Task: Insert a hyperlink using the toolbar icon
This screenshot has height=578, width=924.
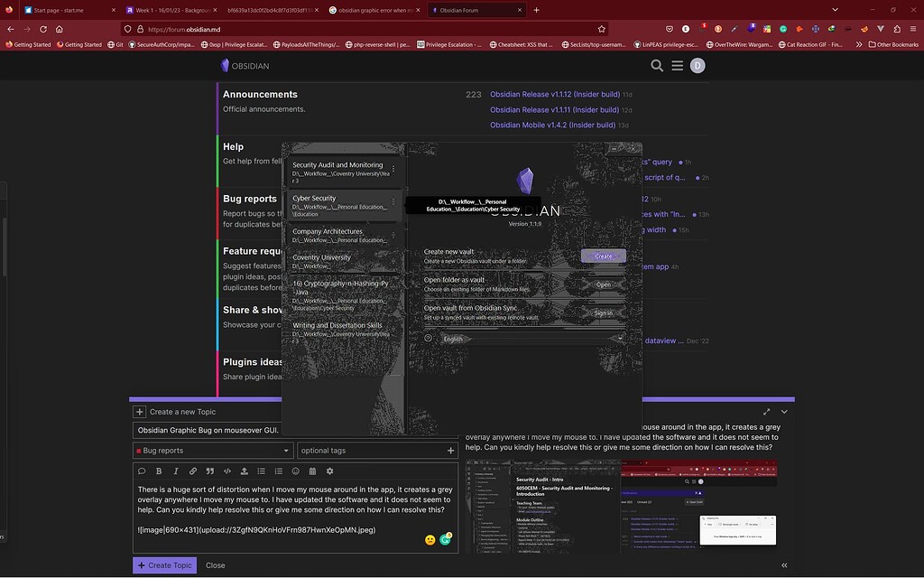Action: pos(192,471)
